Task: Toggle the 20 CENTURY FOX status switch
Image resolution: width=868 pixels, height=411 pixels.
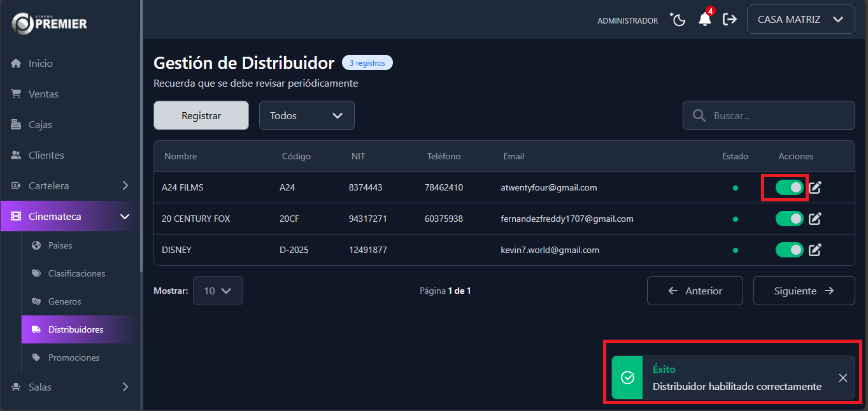Action: (x=789, y=219)
